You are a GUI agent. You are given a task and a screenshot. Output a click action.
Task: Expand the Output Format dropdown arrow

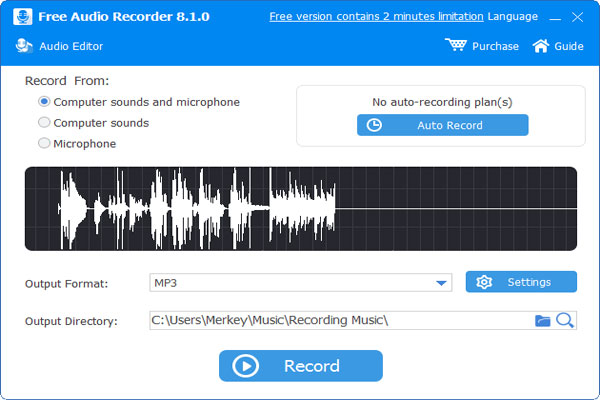(x=442, y=284)
